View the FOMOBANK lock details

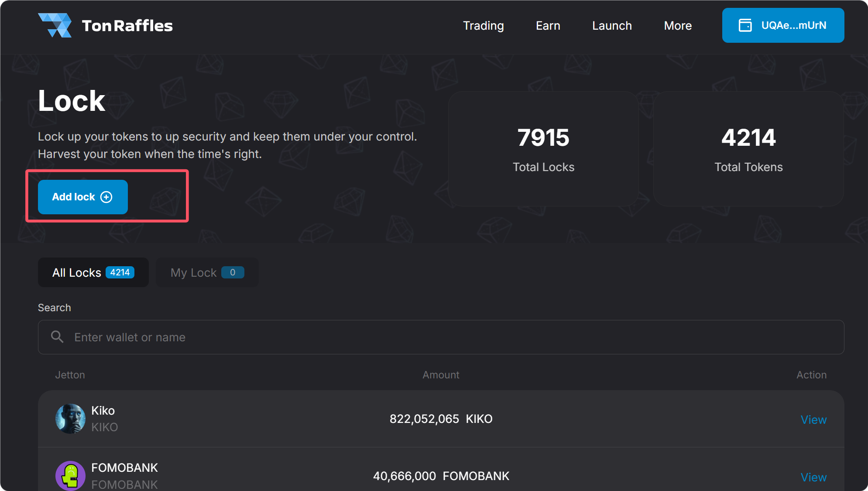[x=813, y=477]
